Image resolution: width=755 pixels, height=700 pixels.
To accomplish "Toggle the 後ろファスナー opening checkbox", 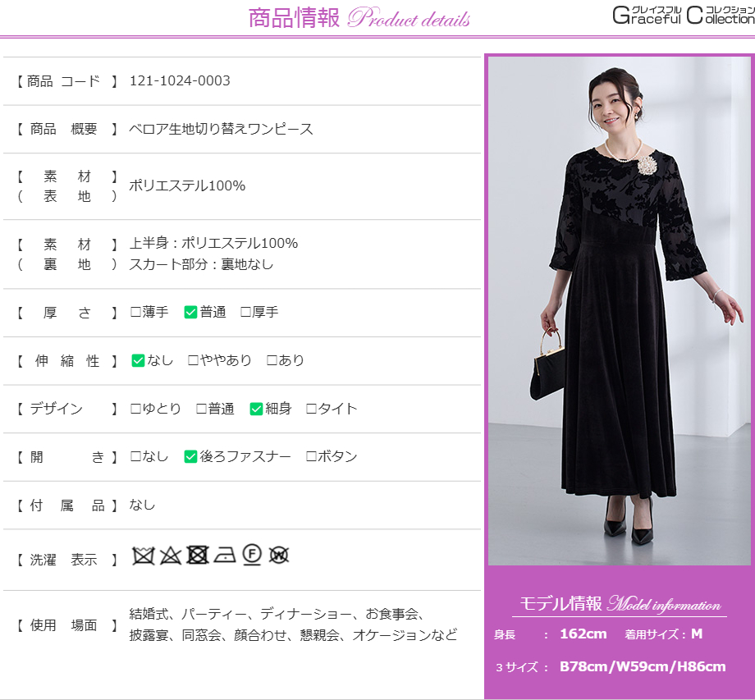I will point(190,456).
